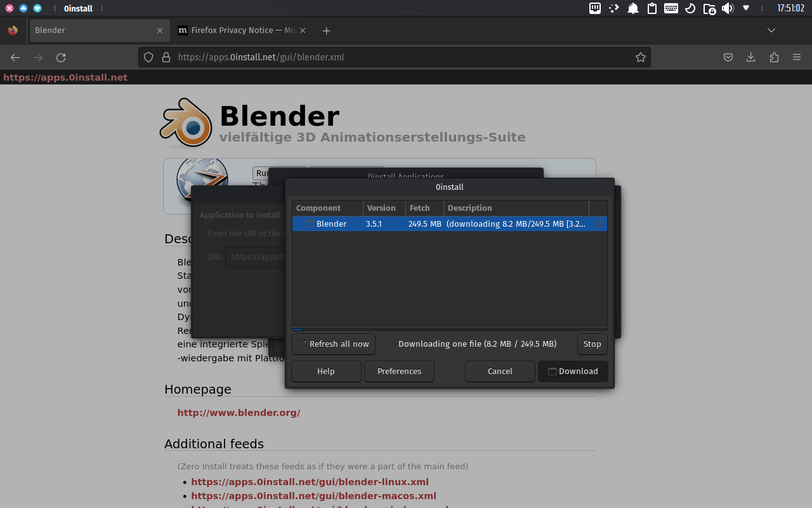Click version cell 3.5.1

tap(374, 224)
